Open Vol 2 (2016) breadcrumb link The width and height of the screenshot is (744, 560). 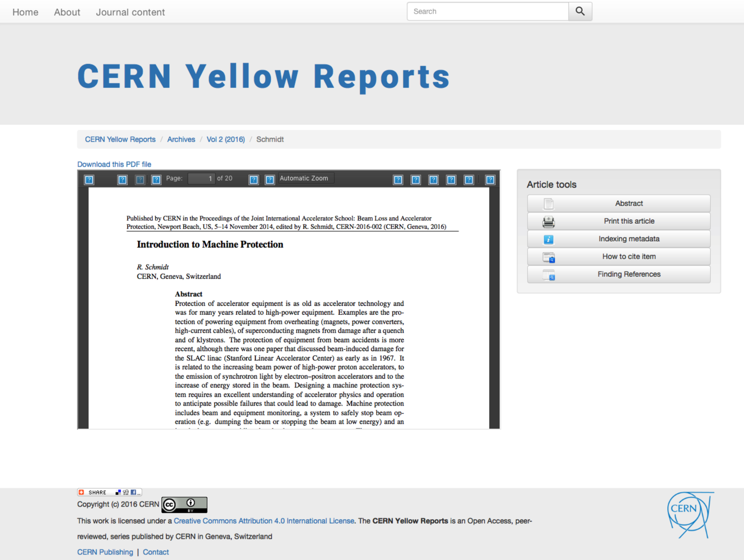tap(226, 139)
